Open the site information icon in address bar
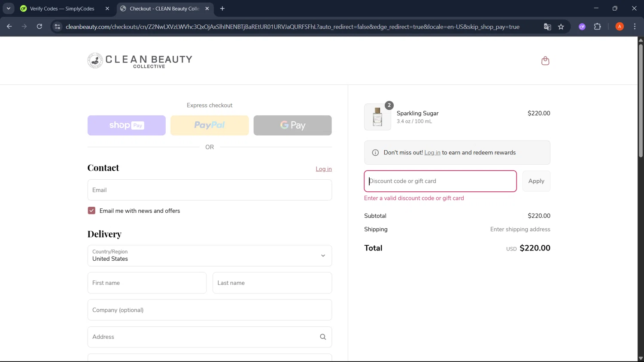This screenshot has width=644, height=362. (57, 27)
